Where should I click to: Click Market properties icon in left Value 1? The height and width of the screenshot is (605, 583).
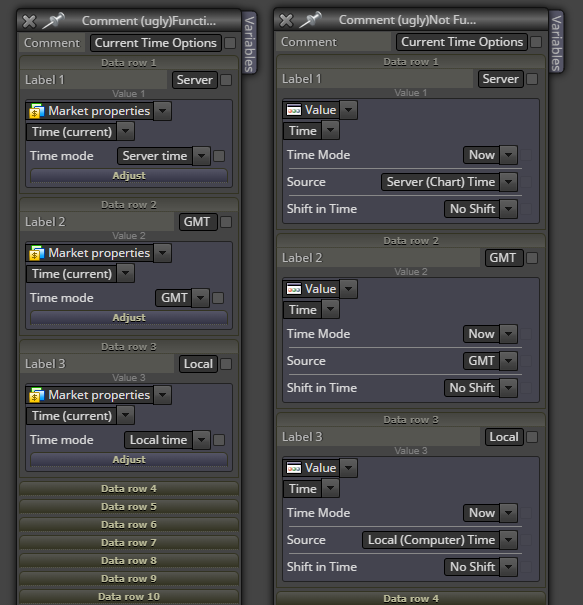[37, 111]
